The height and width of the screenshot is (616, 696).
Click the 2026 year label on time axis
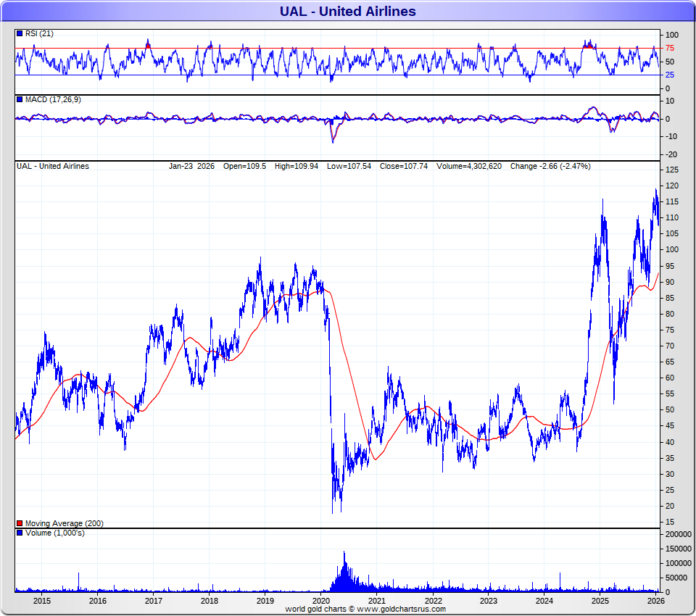655,601
